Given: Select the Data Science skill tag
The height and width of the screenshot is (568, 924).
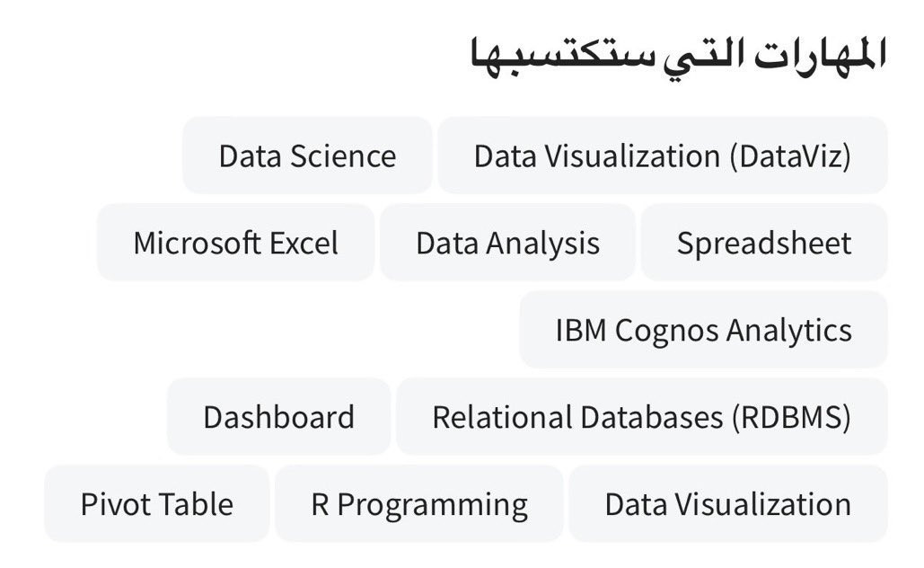Looking at the screenshot, I should click(307, 155).
